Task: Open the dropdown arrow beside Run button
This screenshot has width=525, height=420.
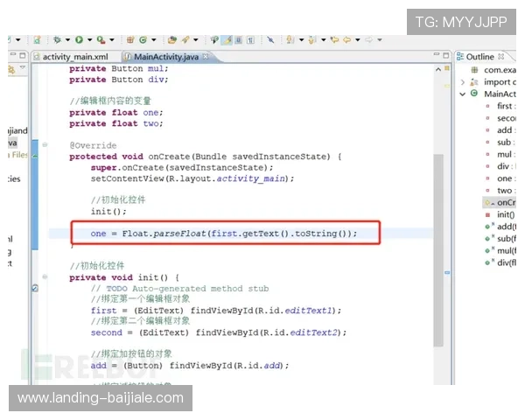Action: pos(89,40)
